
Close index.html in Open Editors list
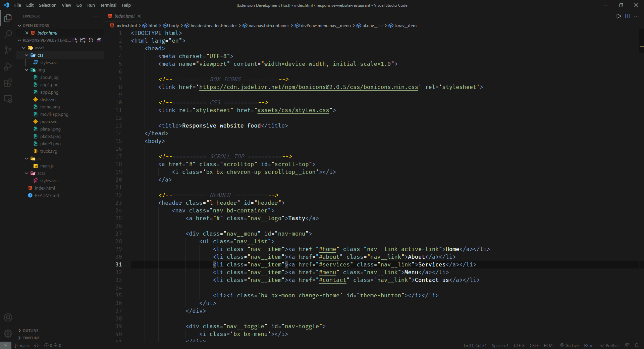coord(27,33)
